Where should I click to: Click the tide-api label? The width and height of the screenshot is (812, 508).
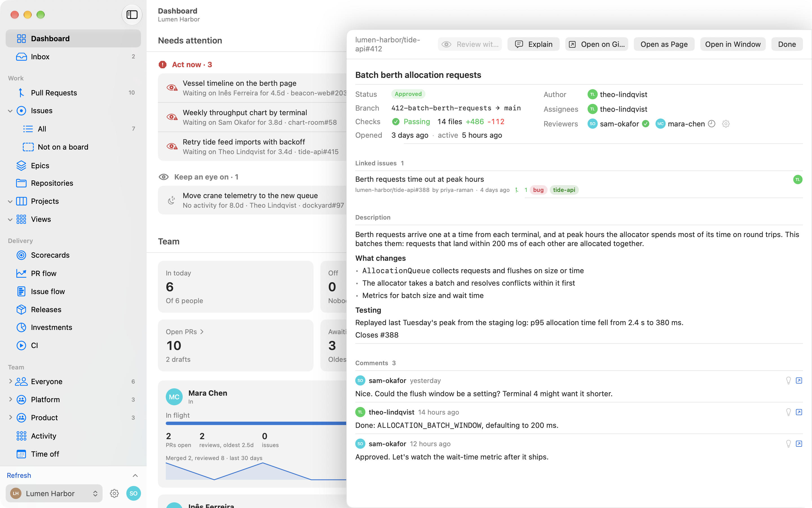point(564,190)
